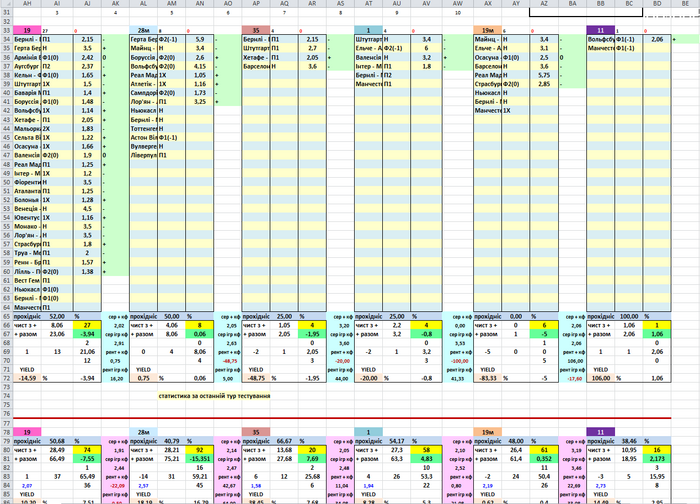Click the pink "19" cell in row 33

27,30
